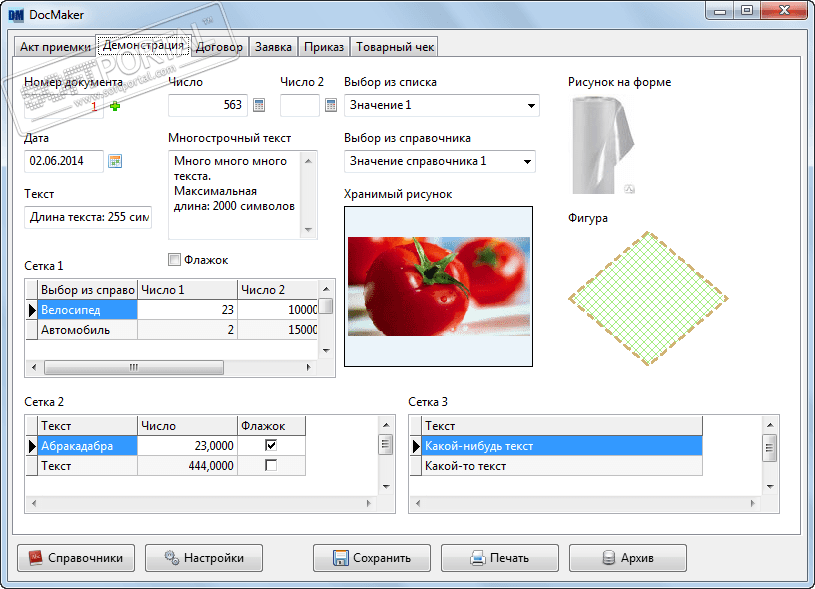
Task: Click the 444,0000 cell in Сетка 2
Action: click(187, 466)
